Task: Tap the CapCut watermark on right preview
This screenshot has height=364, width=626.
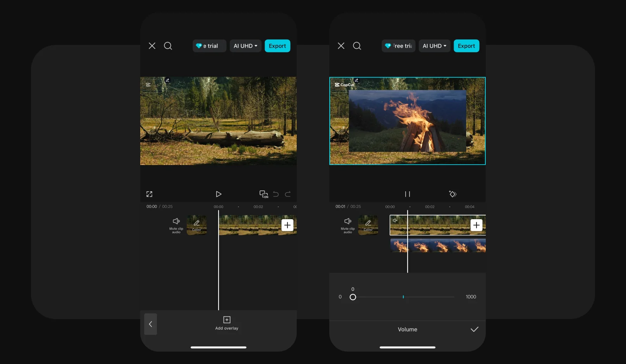Action: coord(344,85)
